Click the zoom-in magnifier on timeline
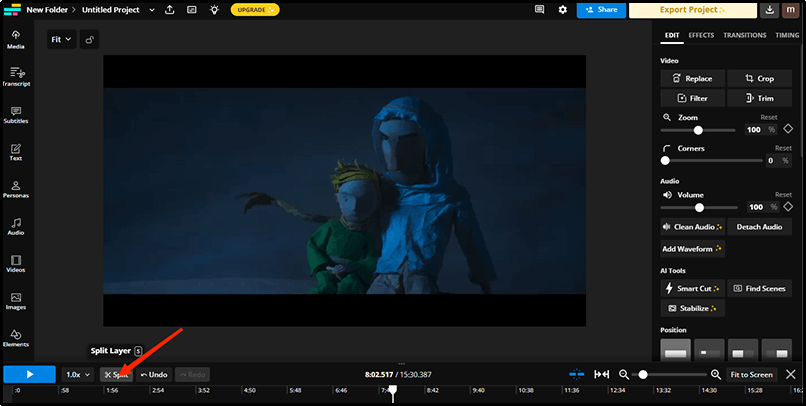806x406 pixels. [716, 374]
